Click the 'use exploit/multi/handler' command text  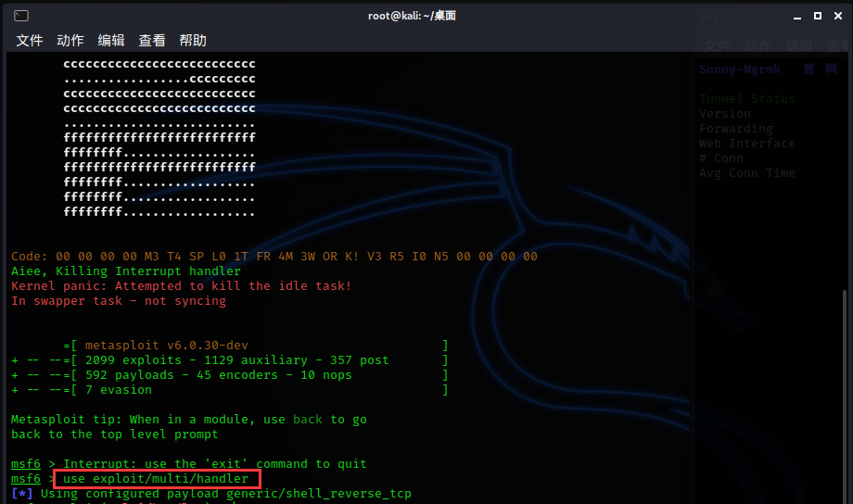tap(156, 478)
